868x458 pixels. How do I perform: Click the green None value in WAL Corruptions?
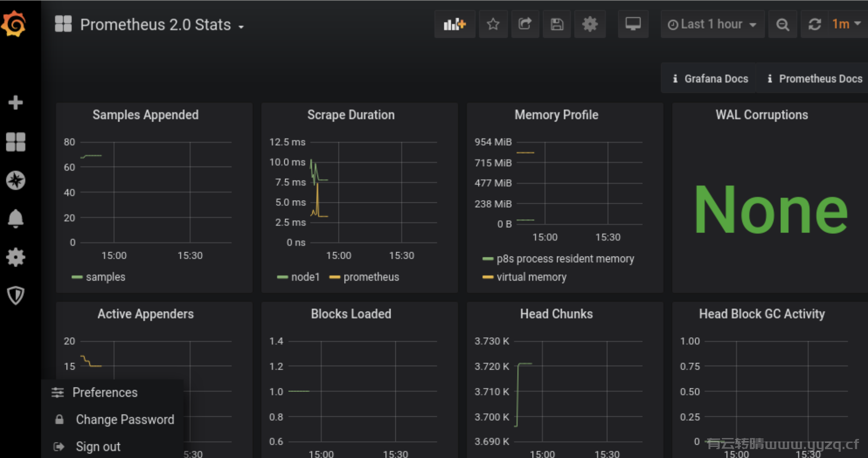pos(771,209)
